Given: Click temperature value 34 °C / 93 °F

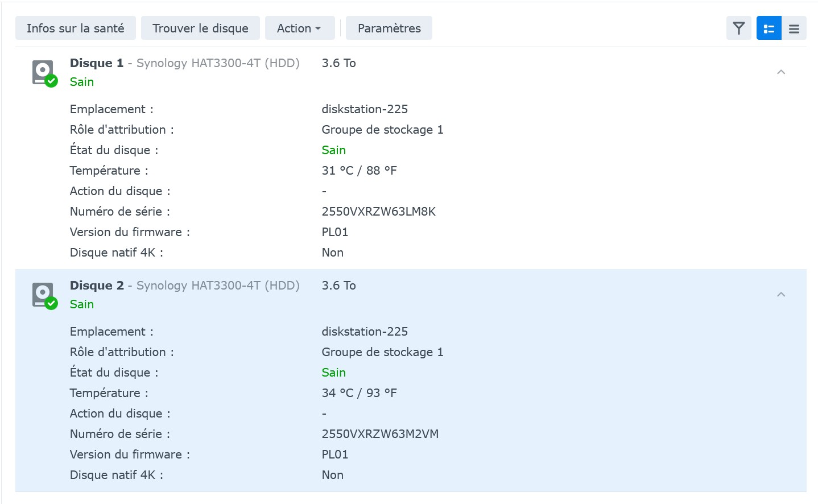Looking at the screenshot, I should (x=360, y=393).
